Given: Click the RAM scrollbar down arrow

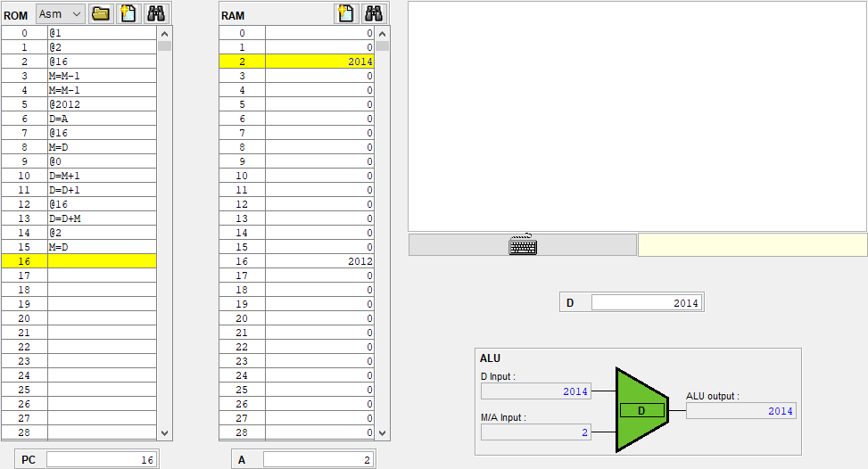Looking at the screenshot, I should (383, 432).
